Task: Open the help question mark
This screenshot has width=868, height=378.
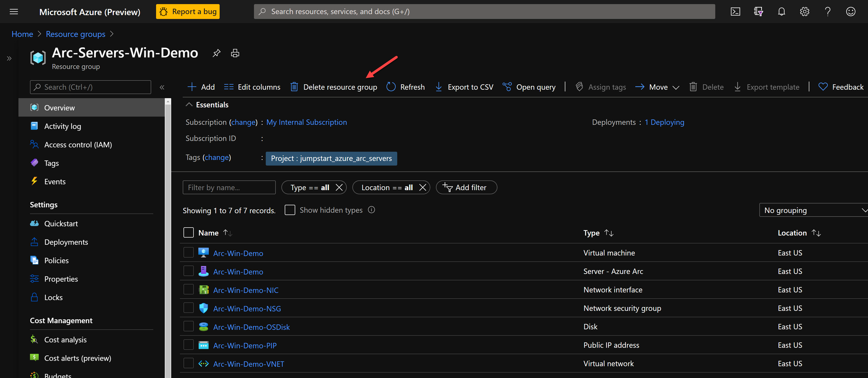Action: (828, 12)
